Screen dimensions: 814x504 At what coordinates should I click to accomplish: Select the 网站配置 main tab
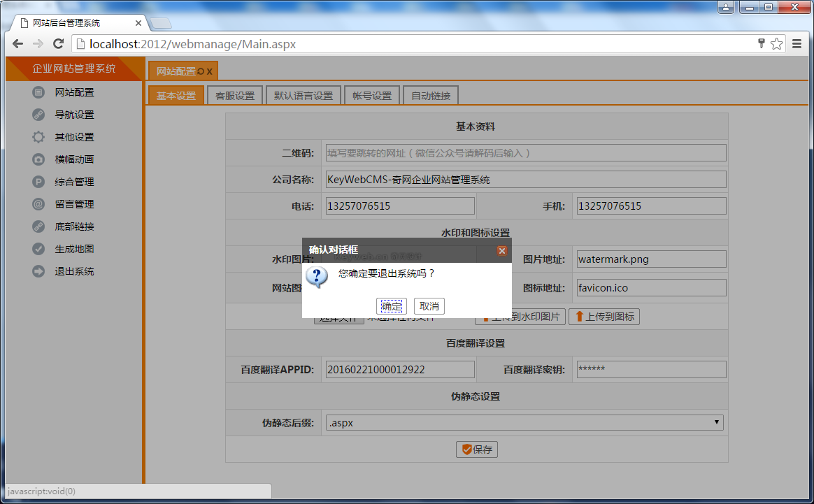[x=176, y=71]
